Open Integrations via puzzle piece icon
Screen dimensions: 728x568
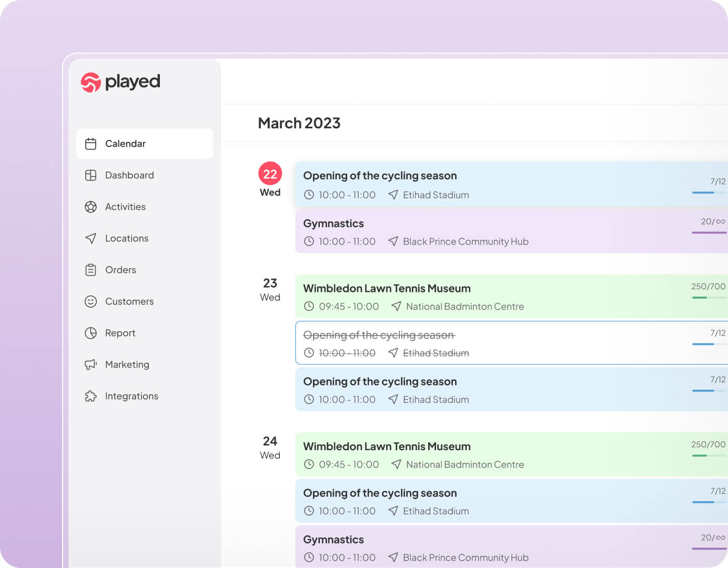click(x=90, y=396)
